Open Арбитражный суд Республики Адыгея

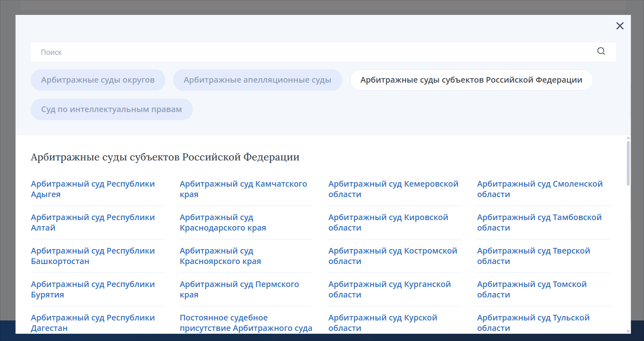pyautogui.click(x=93, y=189)
